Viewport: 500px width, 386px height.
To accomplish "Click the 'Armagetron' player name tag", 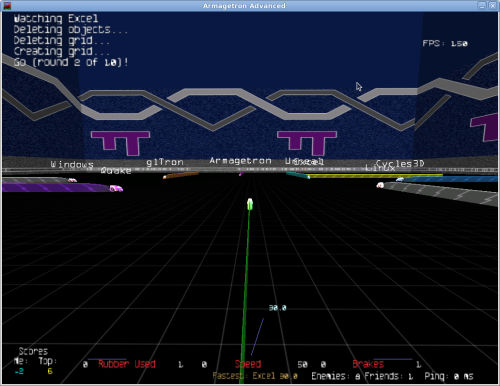I will pos(240,161).
